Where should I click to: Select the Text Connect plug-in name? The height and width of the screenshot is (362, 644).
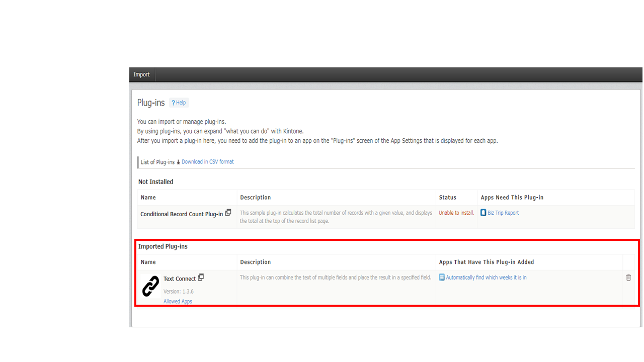tap(179, 278)
